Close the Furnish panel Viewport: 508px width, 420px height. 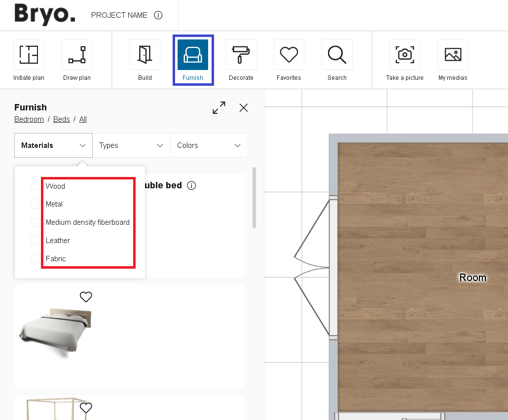[x=244, y=108]
